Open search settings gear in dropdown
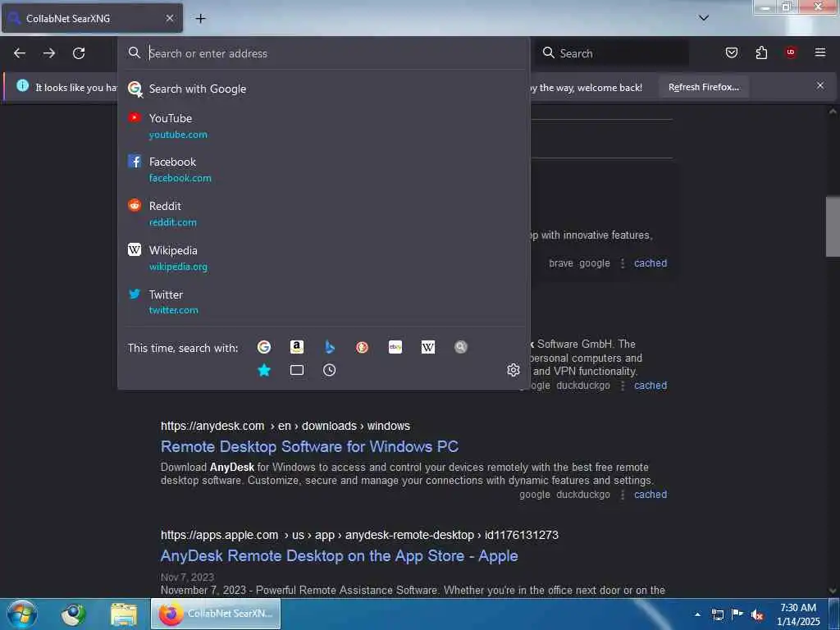 click(514, 370)
